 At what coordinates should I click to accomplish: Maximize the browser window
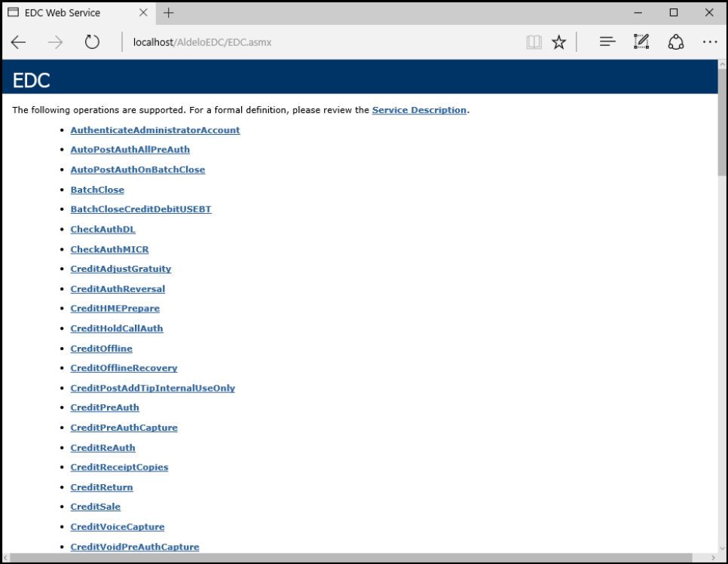pyautogui.click(x=674, y=13)
